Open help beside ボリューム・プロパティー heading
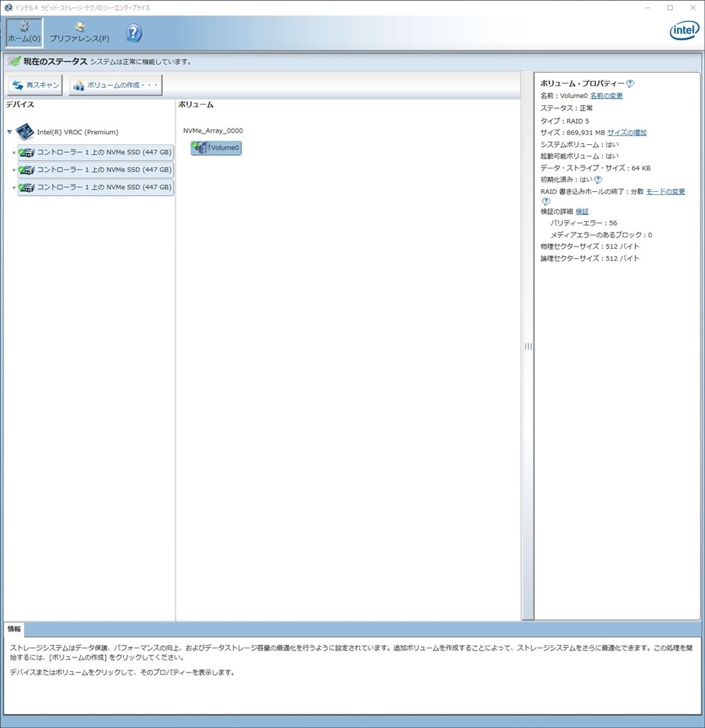This screenshot has height=728, width=705. [x=630, y=82]
